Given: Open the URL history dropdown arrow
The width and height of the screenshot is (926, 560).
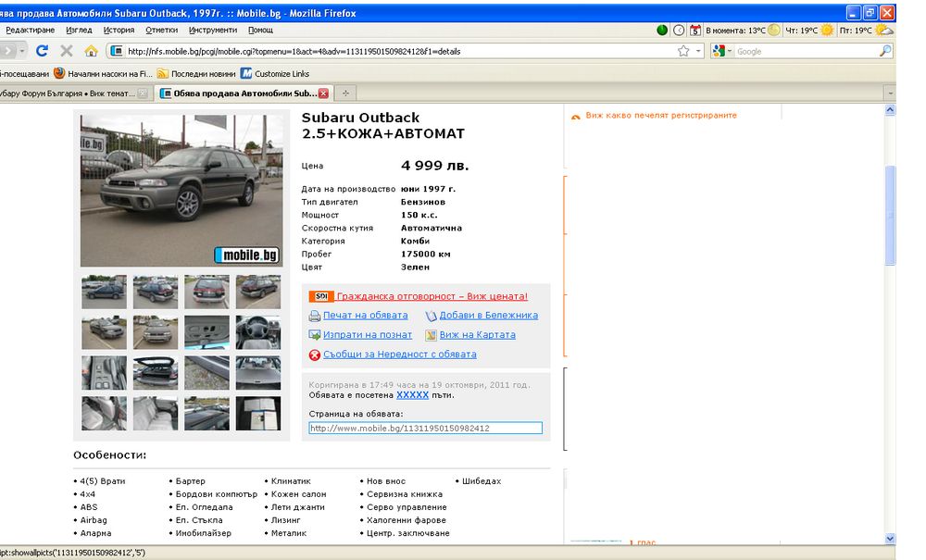Looking at the screenshot, I should 698,51.
